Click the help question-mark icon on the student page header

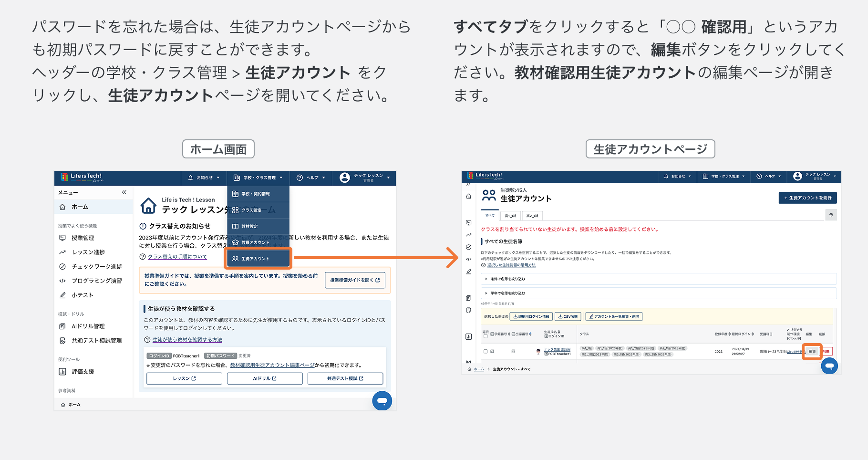click(x=759, y=176)
